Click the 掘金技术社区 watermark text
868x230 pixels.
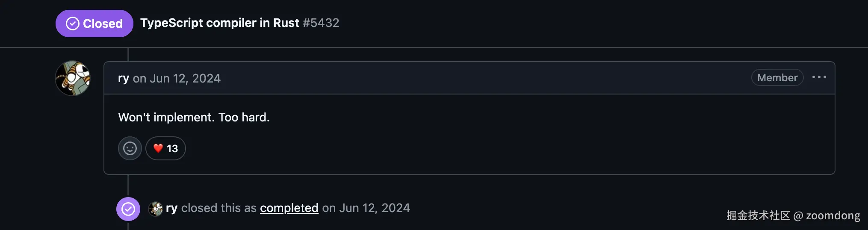coord(758,215)
